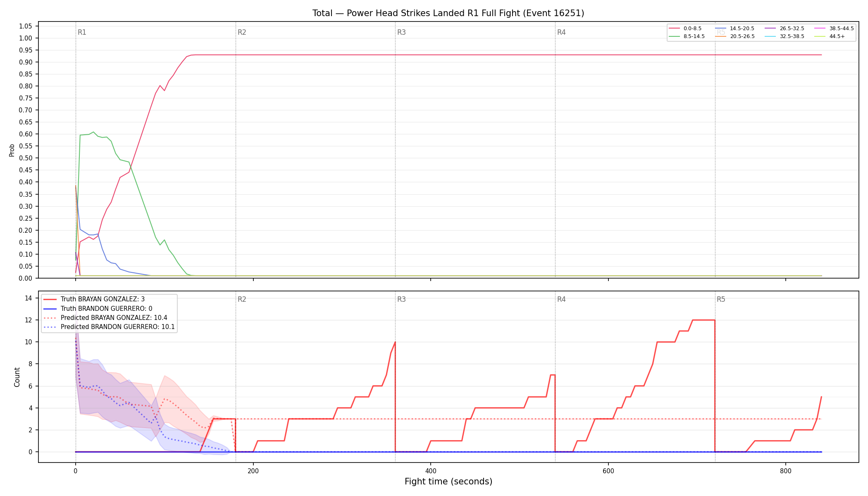Click the R2 round marker in the probability chart
The image size is (868, 496).
[242, 32]
